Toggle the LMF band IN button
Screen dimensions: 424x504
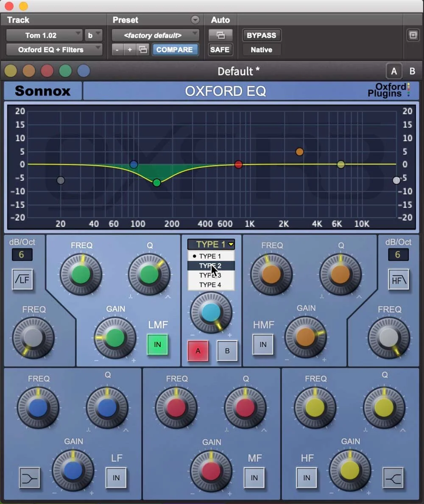pyautogui.click(x=157, y=345)
